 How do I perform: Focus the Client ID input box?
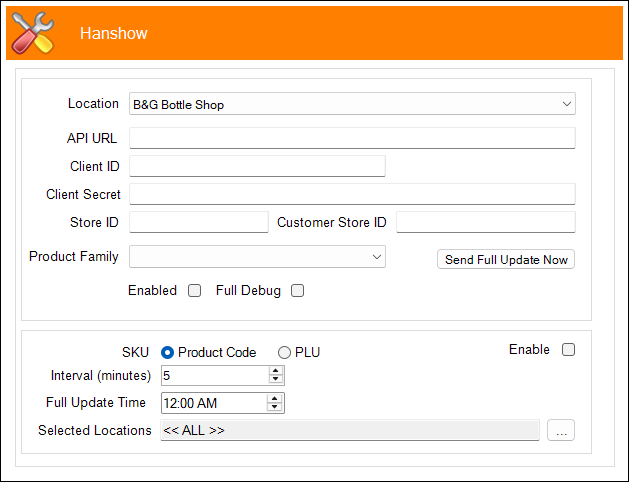tap(257, 166)
